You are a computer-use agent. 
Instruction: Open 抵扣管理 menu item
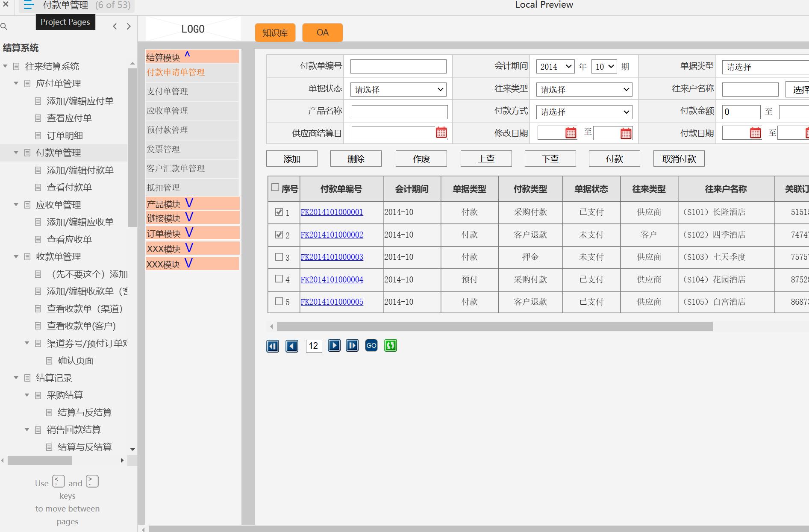point(192,188)
